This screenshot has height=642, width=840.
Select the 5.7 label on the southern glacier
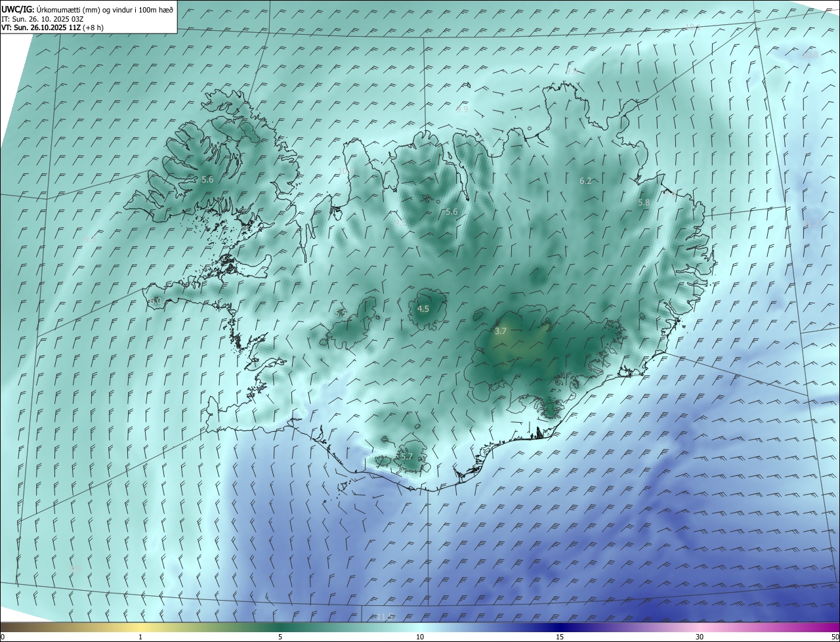tap(406, 456)
